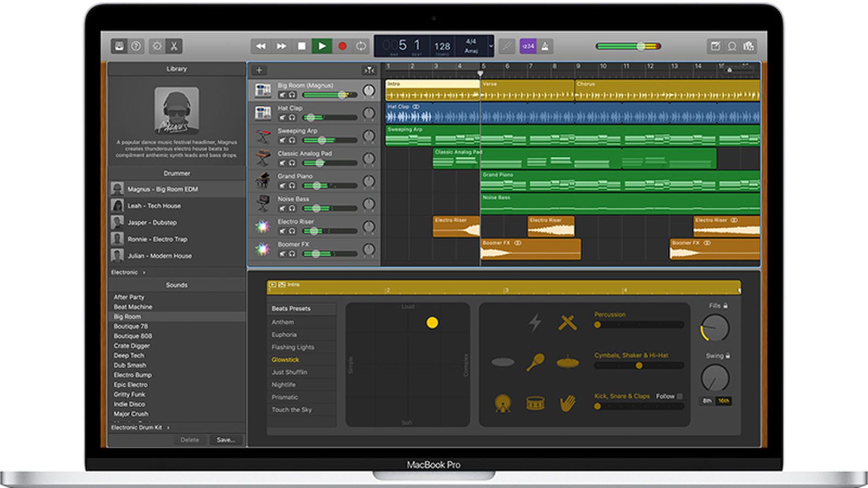Screen dimensions: 868x488
Task: Expand the Electronic category breadcrumb
Action: (129, 272)
